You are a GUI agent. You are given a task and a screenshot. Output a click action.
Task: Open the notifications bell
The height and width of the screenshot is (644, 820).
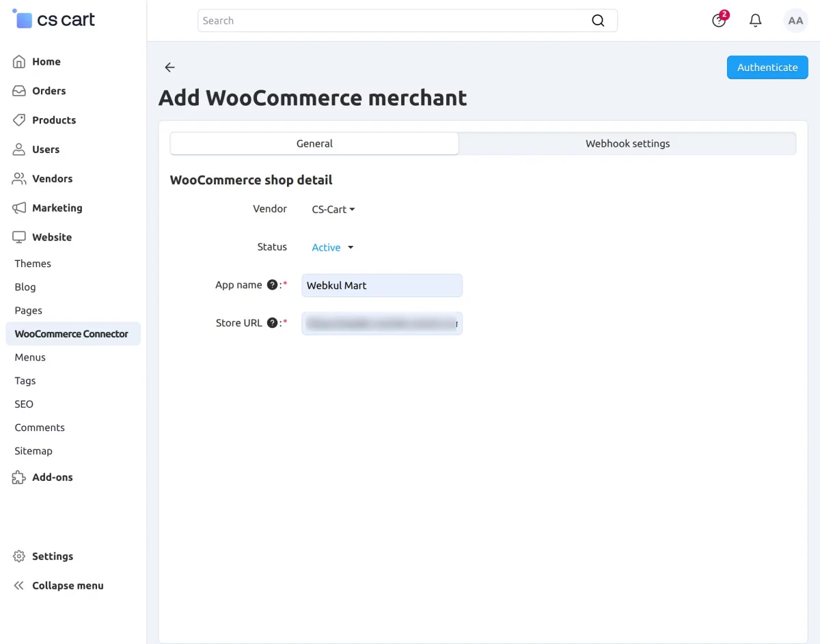pyautogui.click(x=755, y=20)
